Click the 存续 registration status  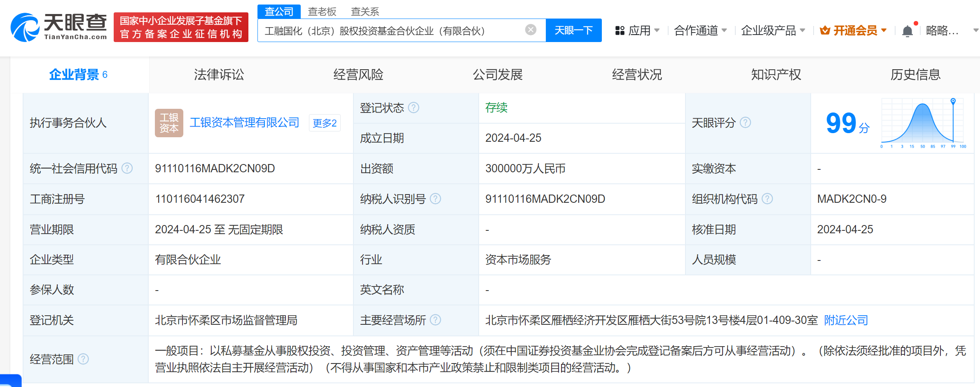tap(496, 108)
